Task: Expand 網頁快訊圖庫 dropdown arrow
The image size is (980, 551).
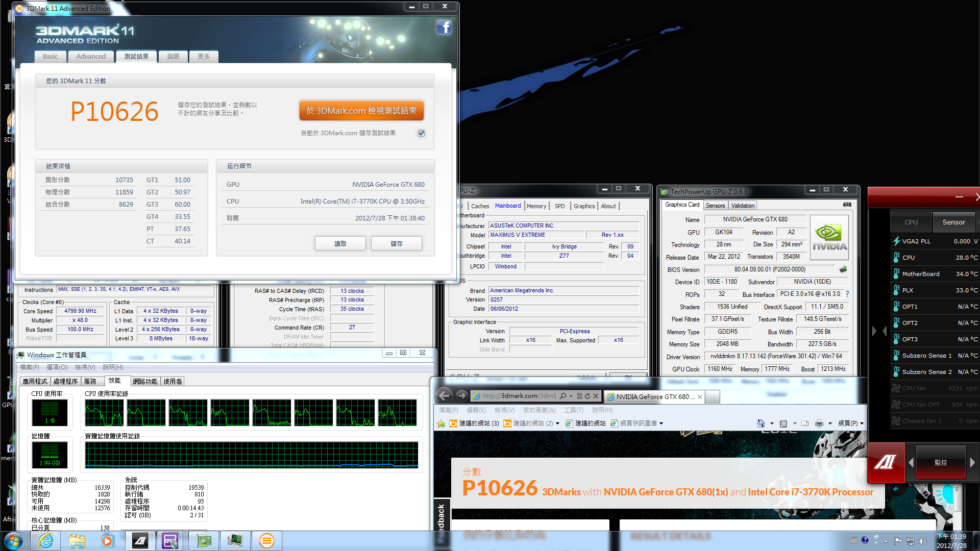Action: (661, 423)
